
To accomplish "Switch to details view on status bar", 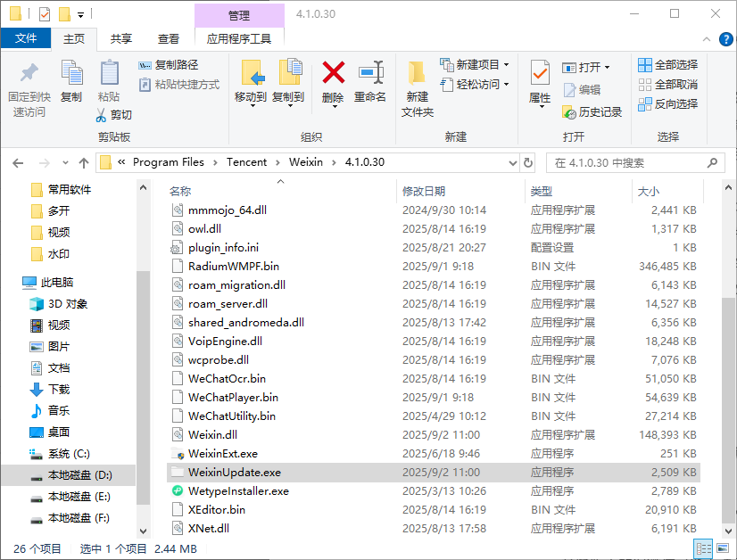I will (x=705, y=548).
